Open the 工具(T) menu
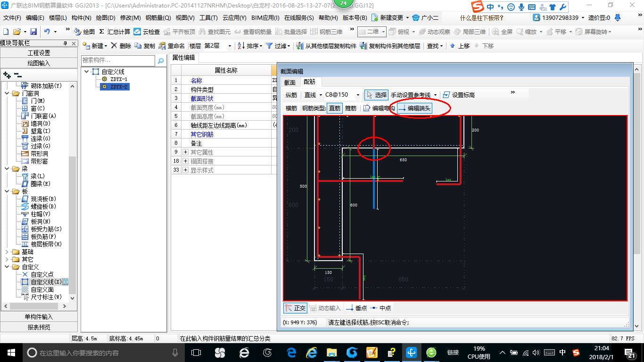644x362 pixels. [x=208, y=17]
